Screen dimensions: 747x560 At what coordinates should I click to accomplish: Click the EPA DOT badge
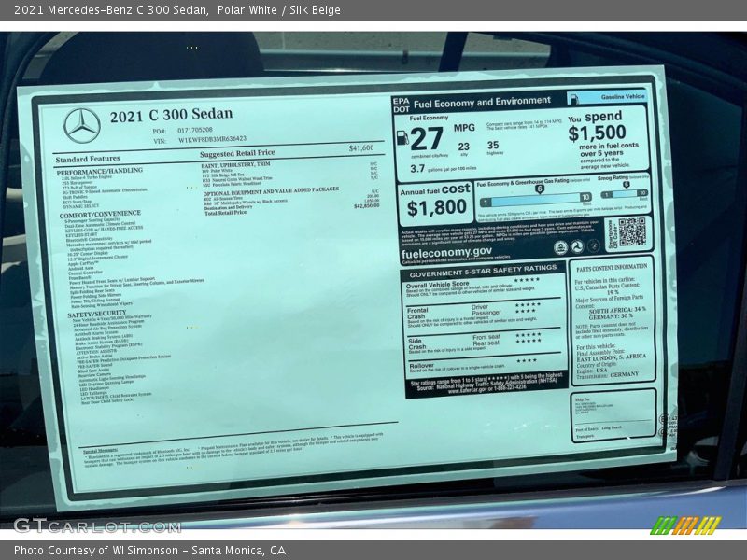tap(401, 105)
